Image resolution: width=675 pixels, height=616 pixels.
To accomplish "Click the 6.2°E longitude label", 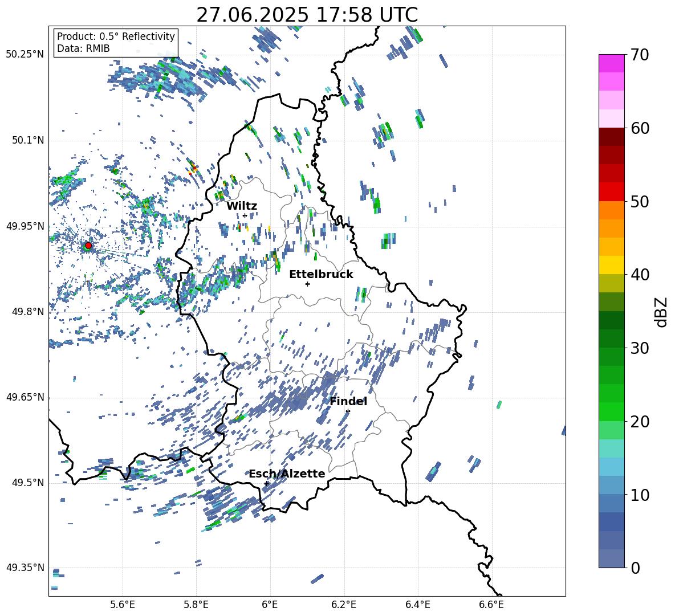I will pos(344,605).
